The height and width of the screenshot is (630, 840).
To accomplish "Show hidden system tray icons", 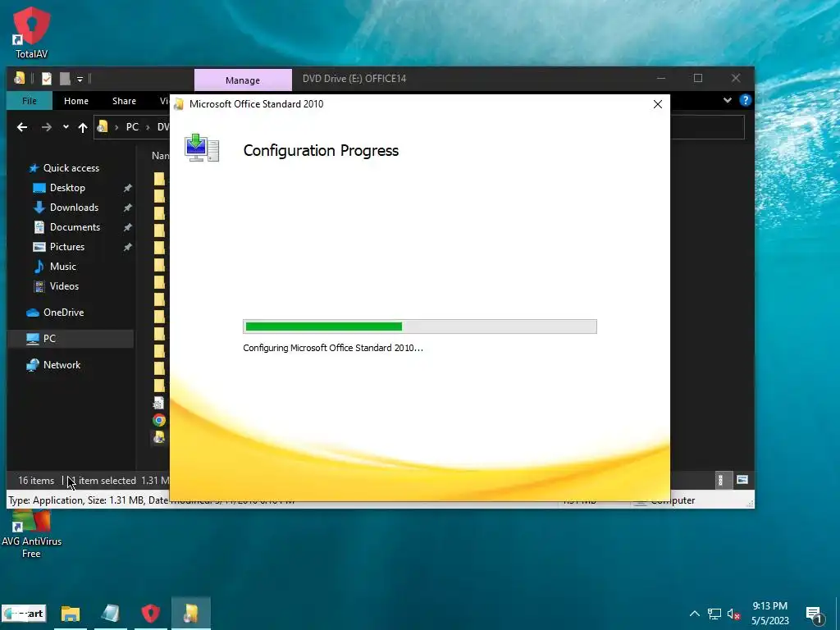I will 694,614.
